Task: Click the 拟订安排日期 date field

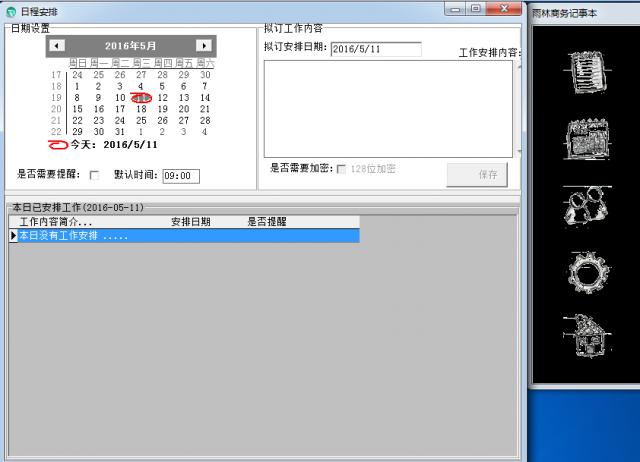Action: [376, 49]
